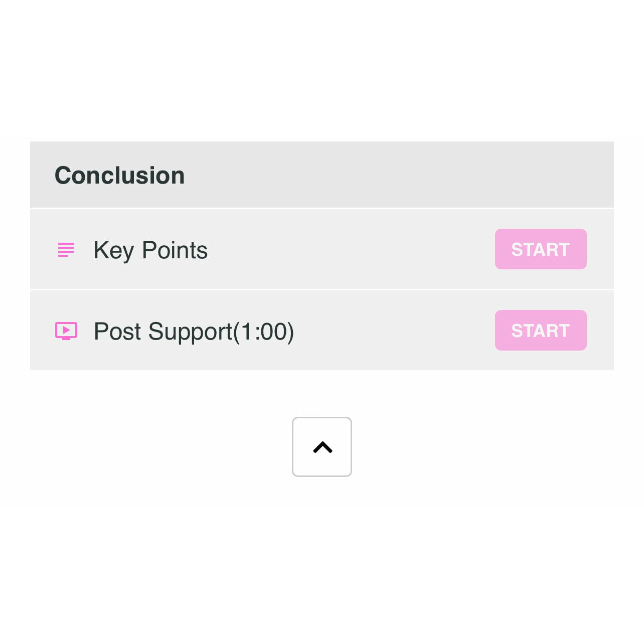Click the pink video screen icon beside Post Support

coord(66,331)
